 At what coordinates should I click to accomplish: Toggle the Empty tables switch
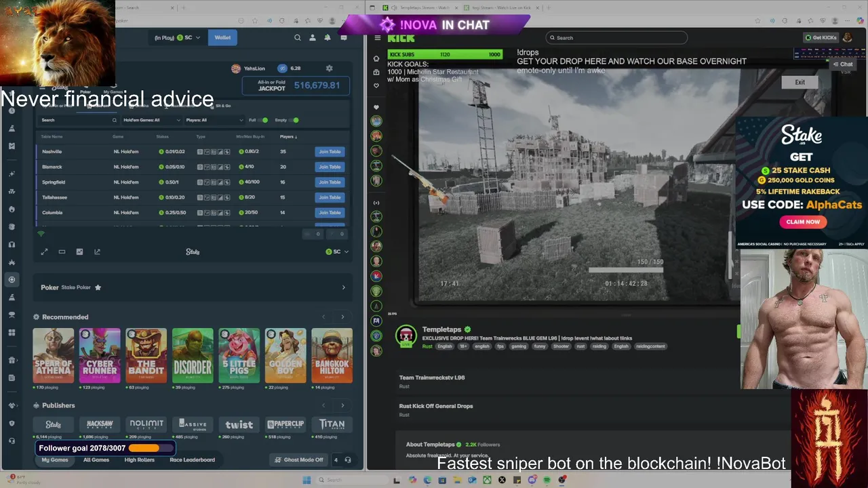coord(294,120)
